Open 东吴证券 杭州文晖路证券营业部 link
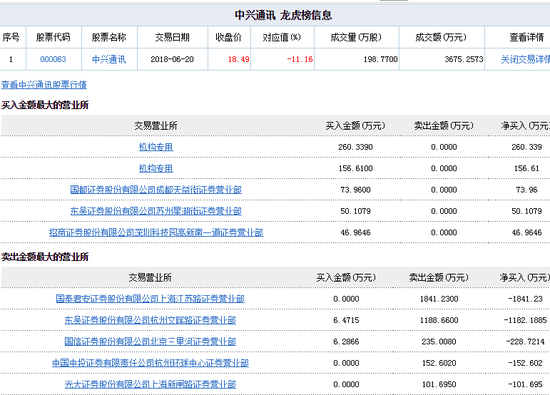The image size is (550, 395). tap(150, 320)
